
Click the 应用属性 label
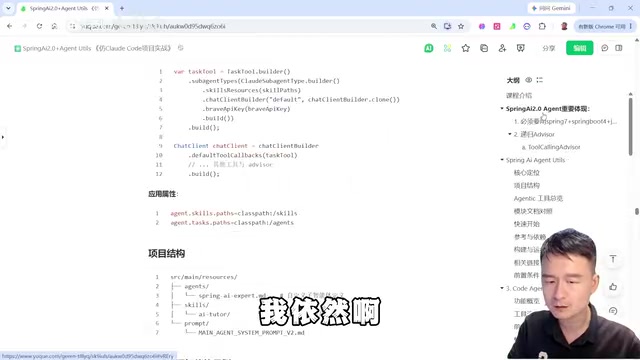[x=163, y=194]
